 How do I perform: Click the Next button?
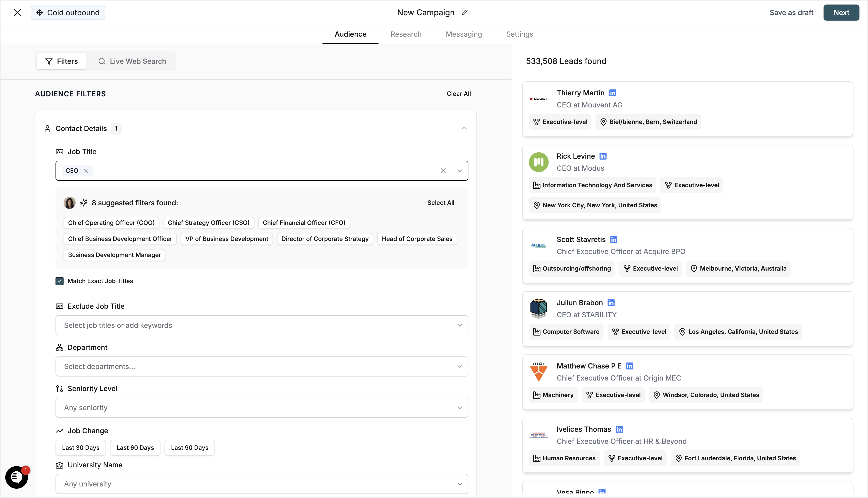841,12
